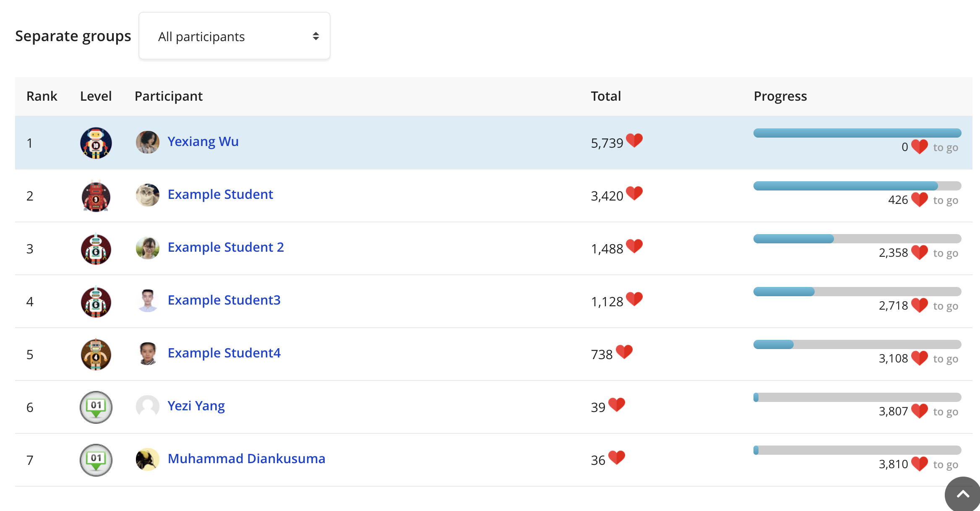Click the heart beside 3,108 to go
Viewport: 980px width, 511px height.
(920, 358)
